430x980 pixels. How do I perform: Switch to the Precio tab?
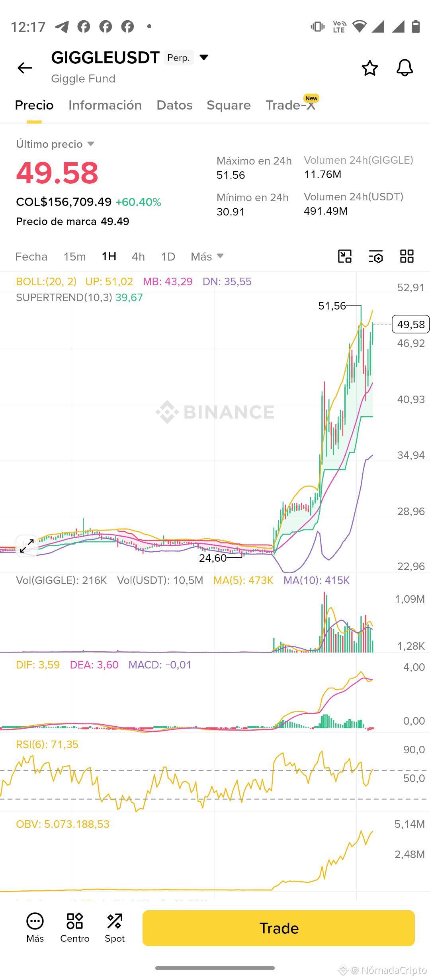point(34,105)
